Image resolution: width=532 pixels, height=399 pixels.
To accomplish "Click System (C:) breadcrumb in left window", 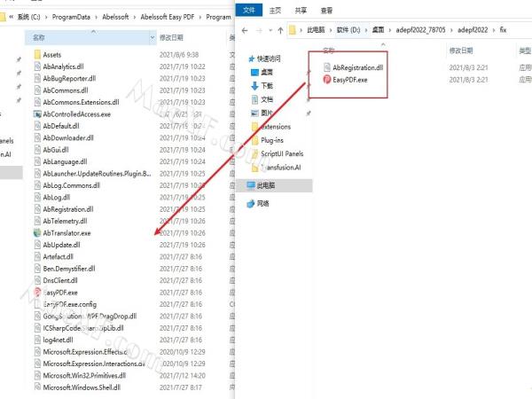I will coord(28,17).
